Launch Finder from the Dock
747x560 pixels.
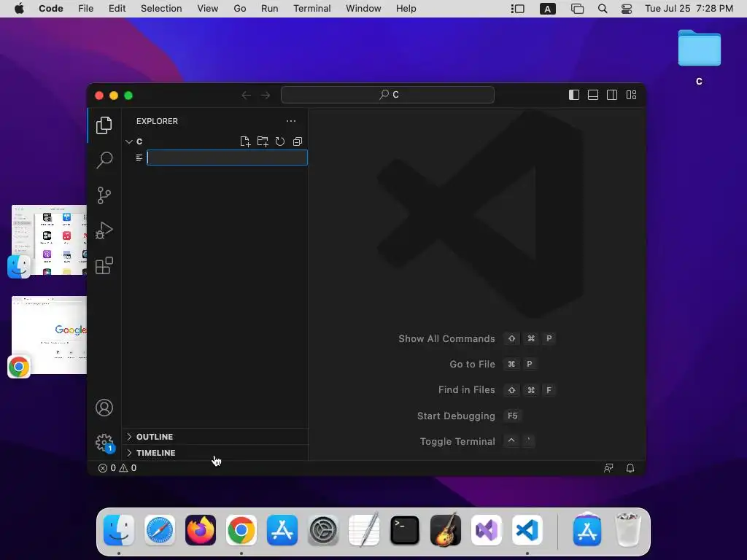tap(119, 530)
